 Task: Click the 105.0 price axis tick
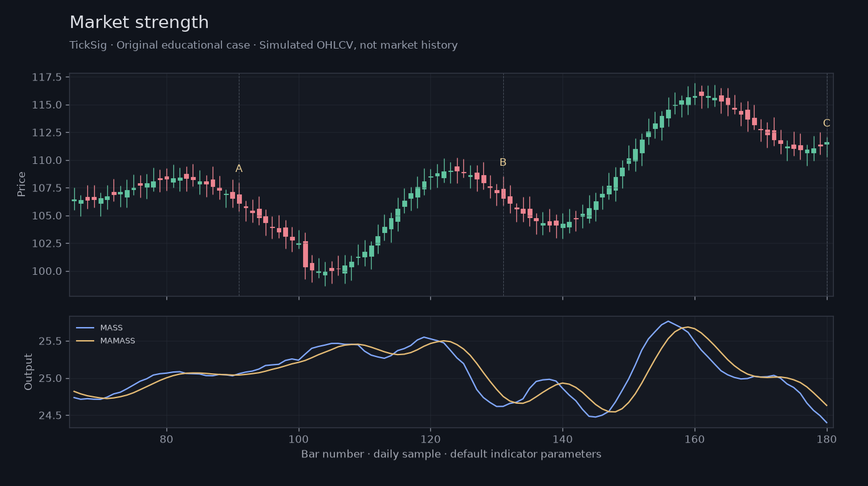point(47,216)
